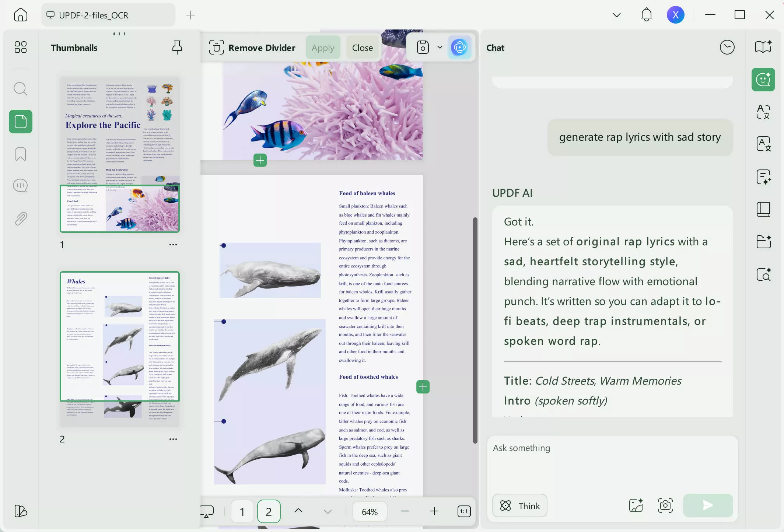Image resolution: width=784 pixels, height=532 pixels.
Task: Open the attachments paperclip icon
Action: click(x=20, y=219)
